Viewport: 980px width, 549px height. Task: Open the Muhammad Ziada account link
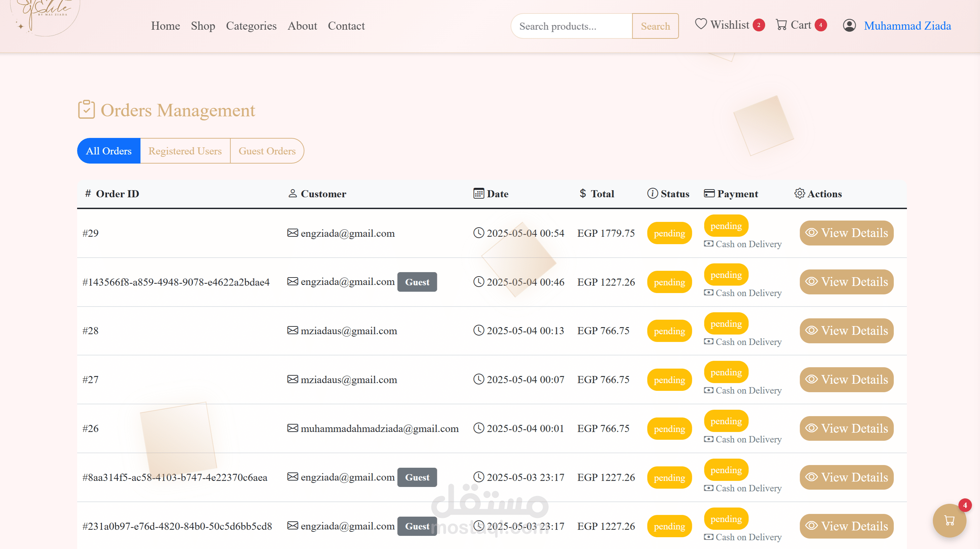[x=907, y=26]
